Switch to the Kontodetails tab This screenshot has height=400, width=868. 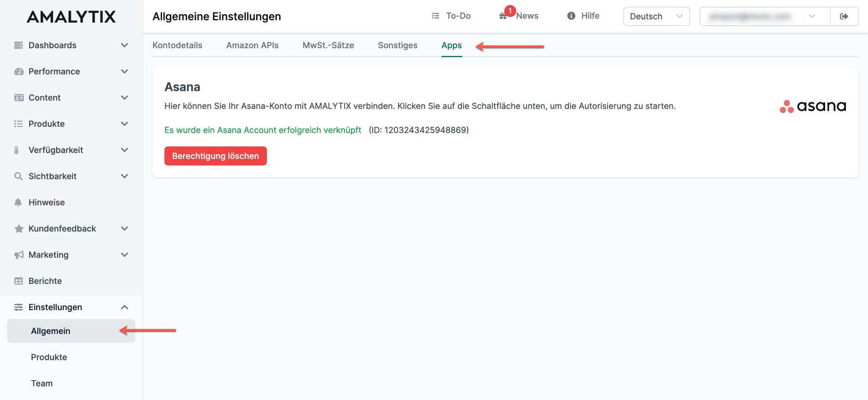[177, 45]
